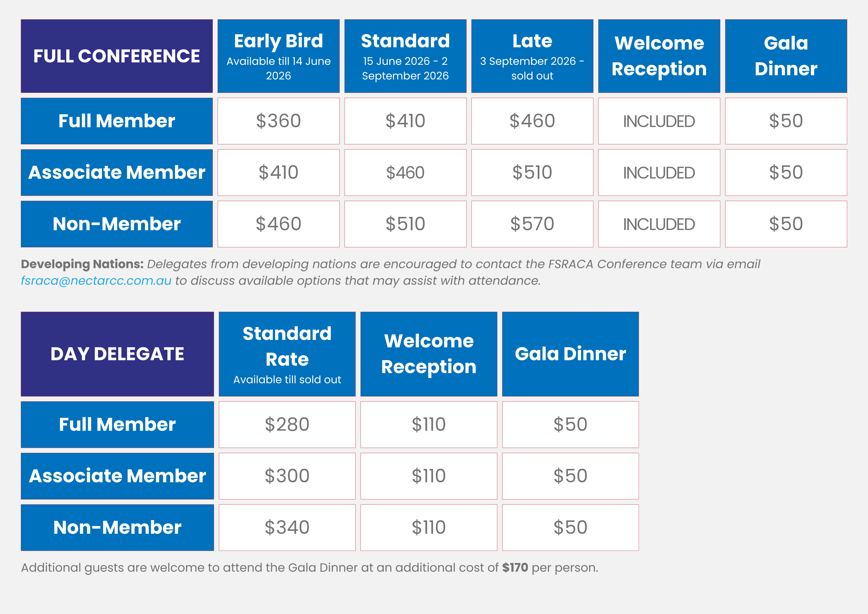868x614 pixels.
Task: Click the $300 Associate Member day rate
Action: [287, 476]
